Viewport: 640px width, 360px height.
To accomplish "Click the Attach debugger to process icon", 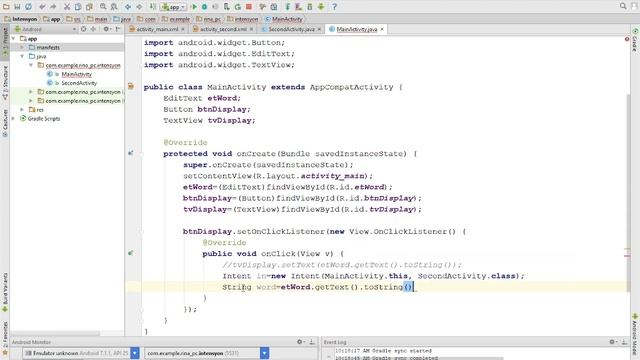I will (x=227, y=7).
